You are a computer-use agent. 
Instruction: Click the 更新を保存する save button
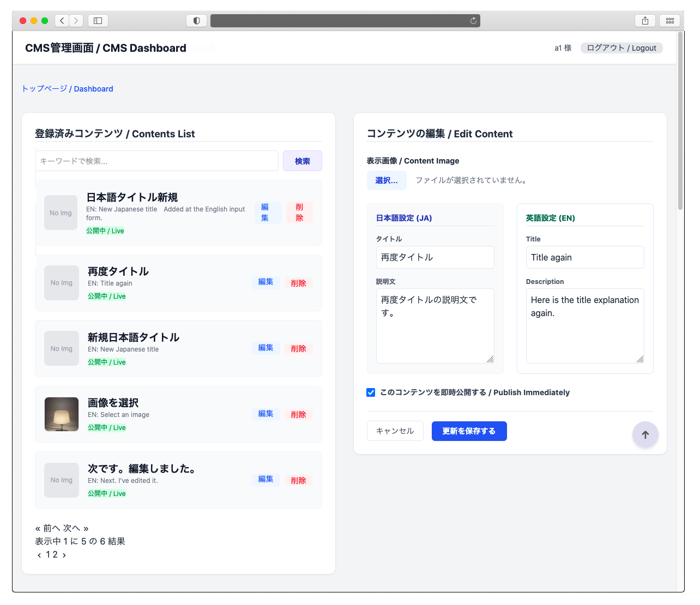[x=469, y=431]
